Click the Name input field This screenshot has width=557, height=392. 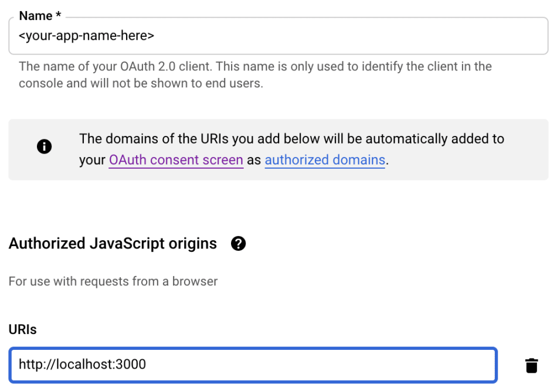[x=278, y=36]
